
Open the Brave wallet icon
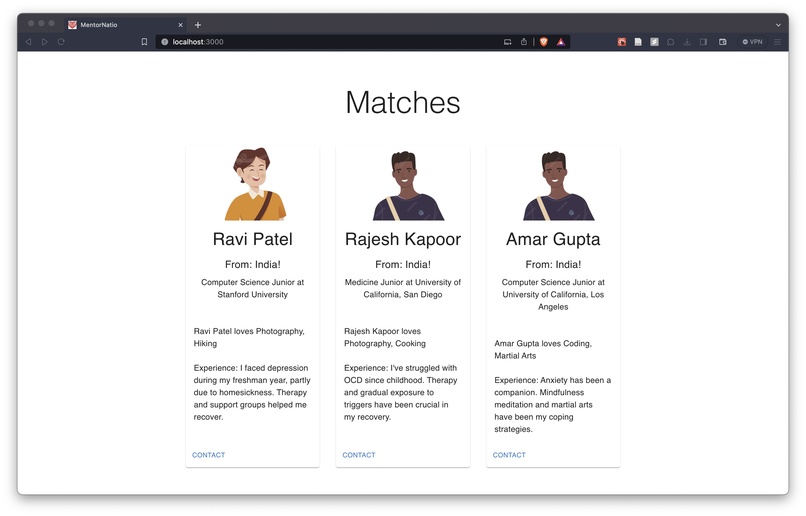723,42
